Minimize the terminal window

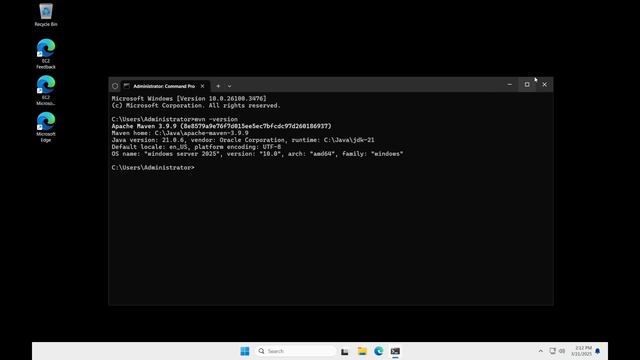(509, 84)
